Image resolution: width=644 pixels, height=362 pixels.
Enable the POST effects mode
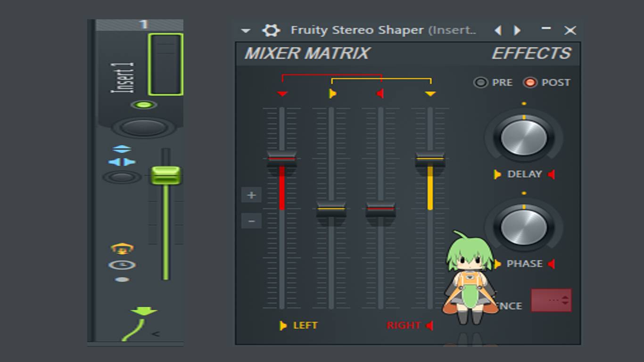pos(530,82)
